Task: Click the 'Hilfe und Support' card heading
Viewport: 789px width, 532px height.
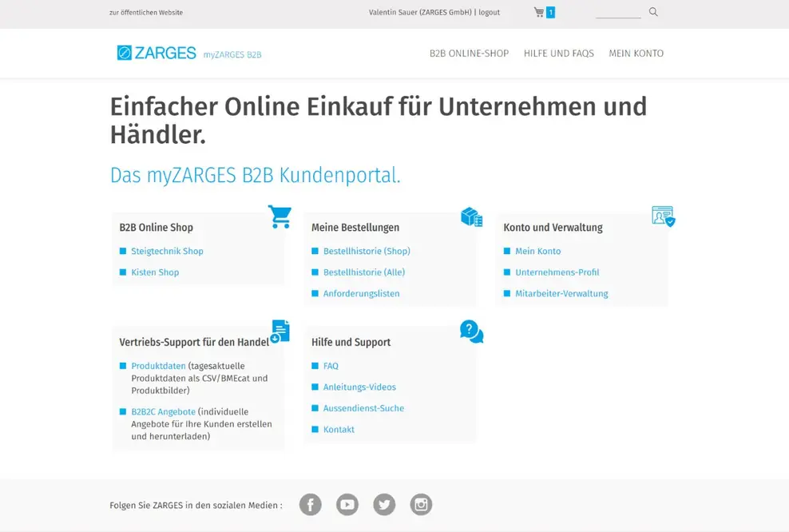Action: pyautogui.click(x=351, y=342)
